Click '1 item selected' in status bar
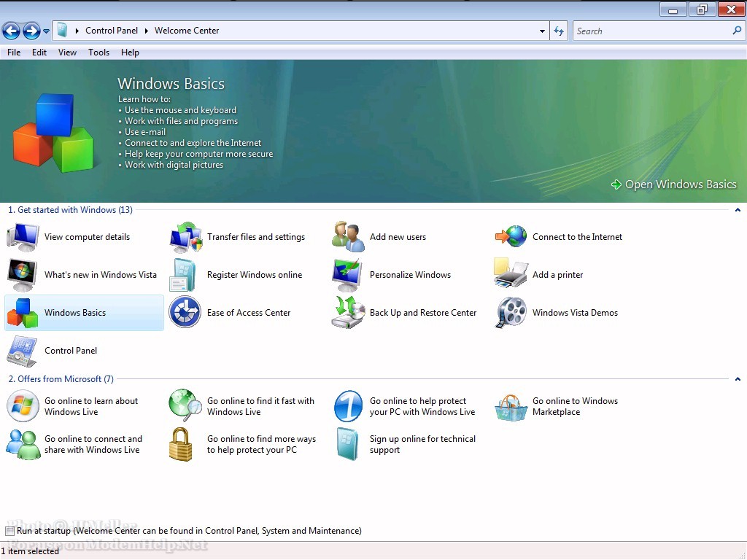This screenshot has height=560, width=747. (30, 551)
